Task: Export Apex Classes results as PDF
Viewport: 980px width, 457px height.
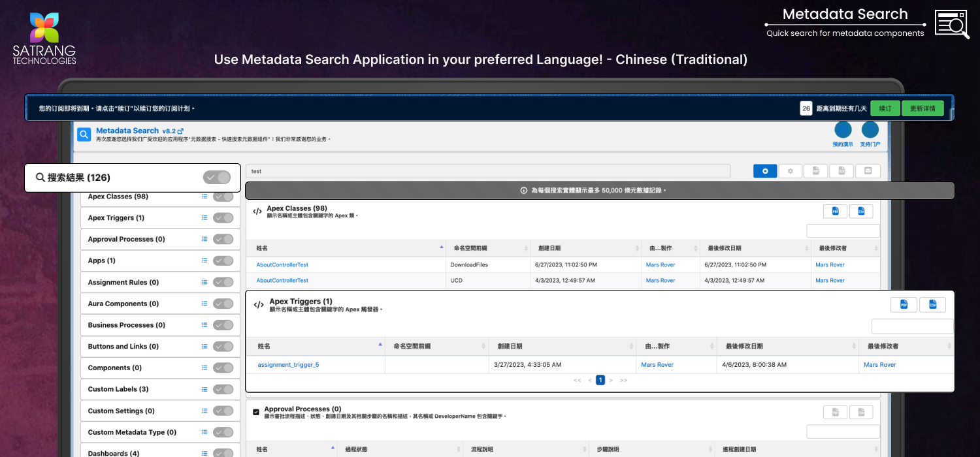Action: (x=835, y=211)
